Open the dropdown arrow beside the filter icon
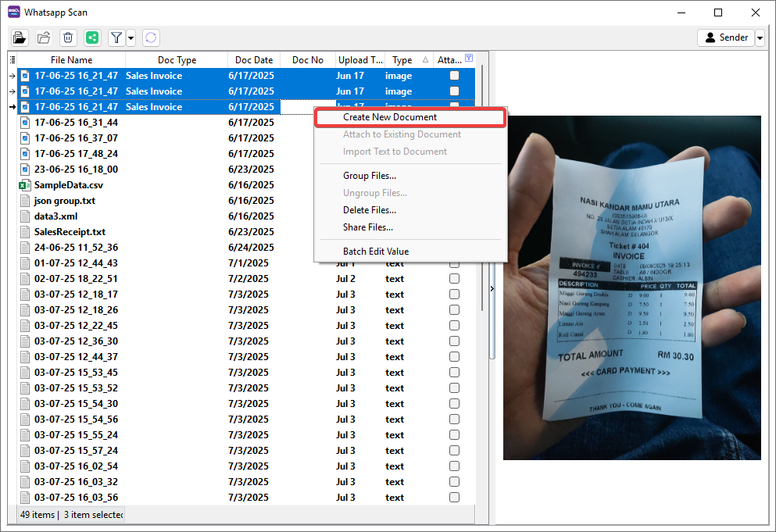This screenshot has height=532, width=776. (x=131, y=37)
